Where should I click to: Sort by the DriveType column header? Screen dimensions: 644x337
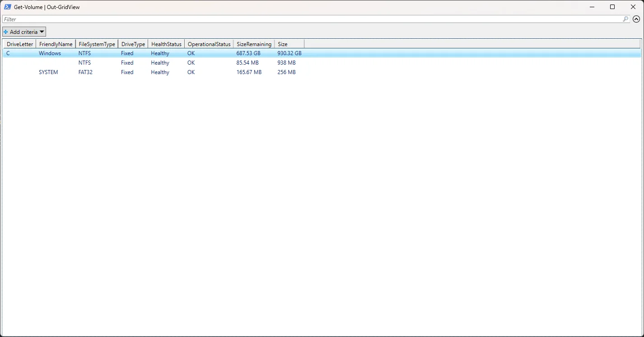click(x=133, y=44)
